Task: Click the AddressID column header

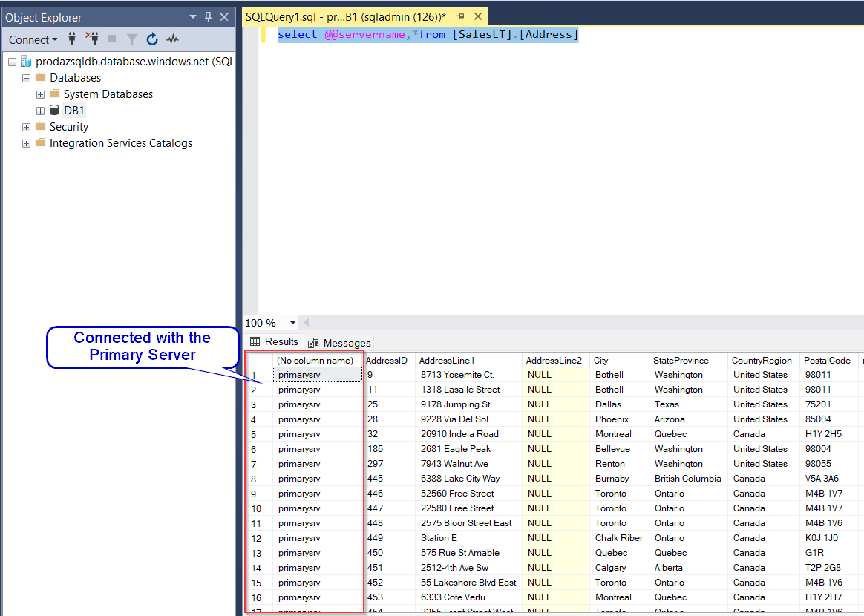Action: click(389, 361)
